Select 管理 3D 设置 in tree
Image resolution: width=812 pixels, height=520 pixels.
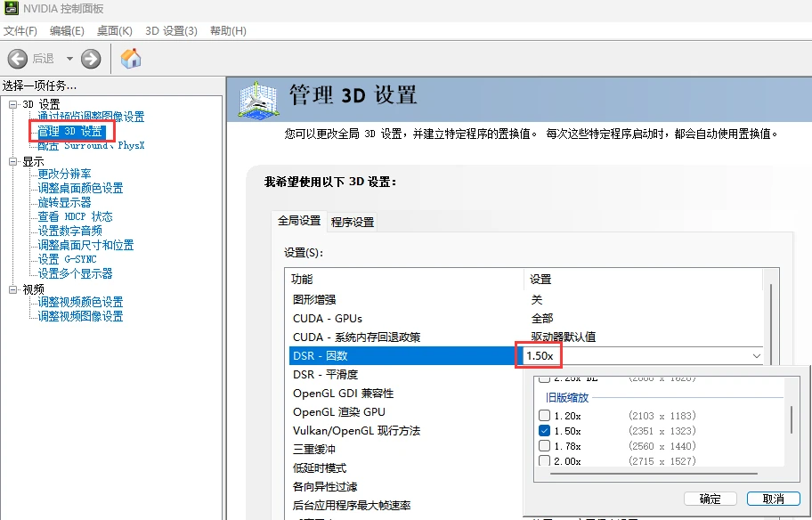coord(70,132)
